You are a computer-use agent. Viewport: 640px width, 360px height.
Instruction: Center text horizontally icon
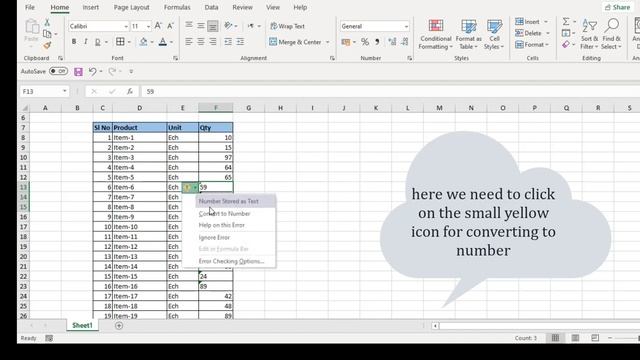201,42
